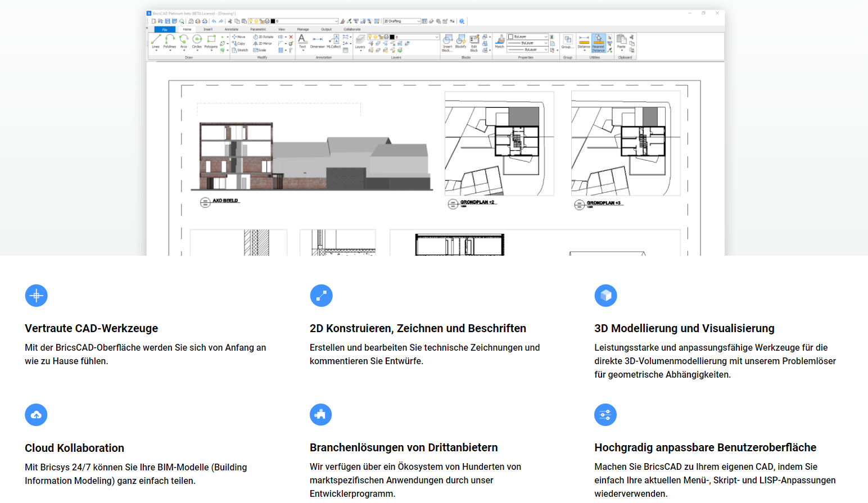Click the Branchenlösungen puzzle icon

pos(321,415)
